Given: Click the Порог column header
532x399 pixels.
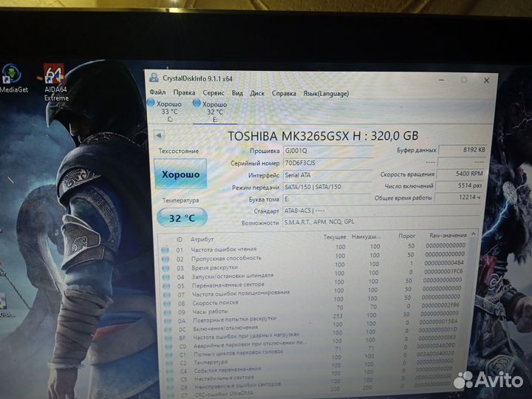Looking at the screenshot, I should 407,236.
